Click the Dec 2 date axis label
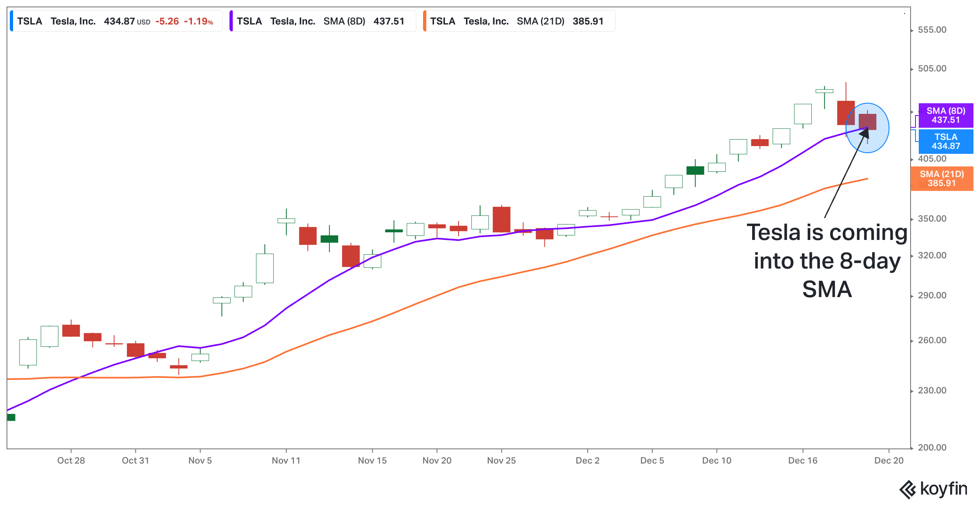The image size is (980, 506). [588, 461]
